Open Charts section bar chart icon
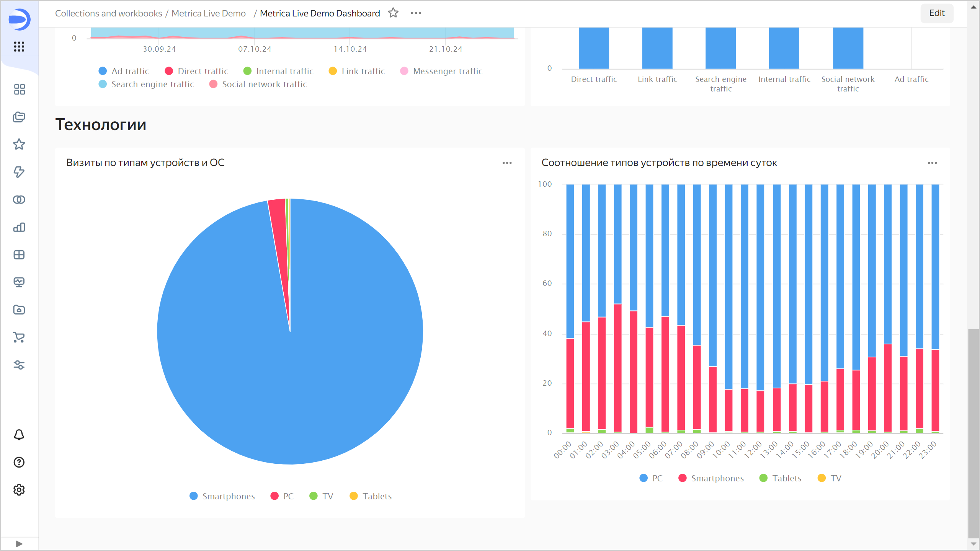The height and width of the screenshot is (551, 980). [x=19, y=227]
